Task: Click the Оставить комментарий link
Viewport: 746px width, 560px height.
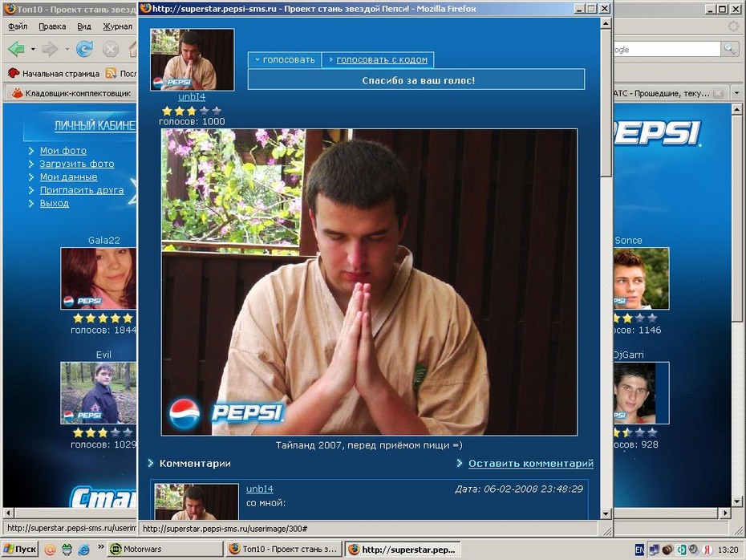Action: point(530,464)
